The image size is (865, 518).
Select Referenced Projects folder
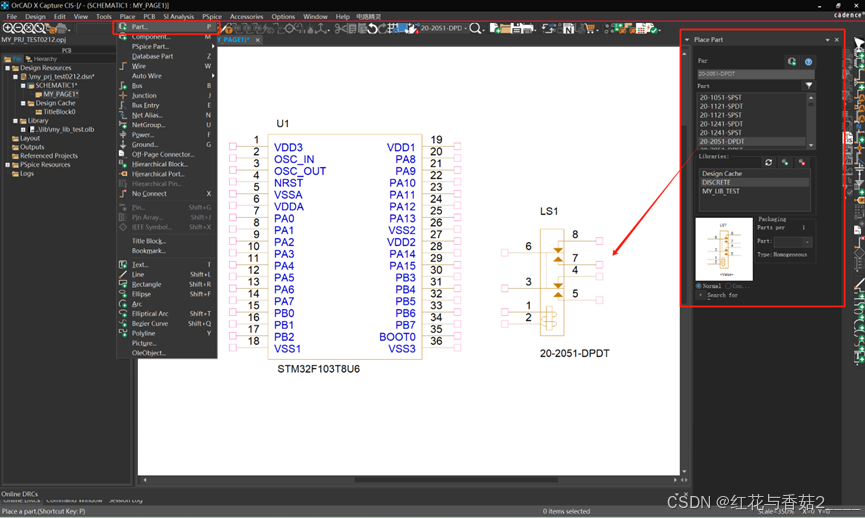point(49,156)
